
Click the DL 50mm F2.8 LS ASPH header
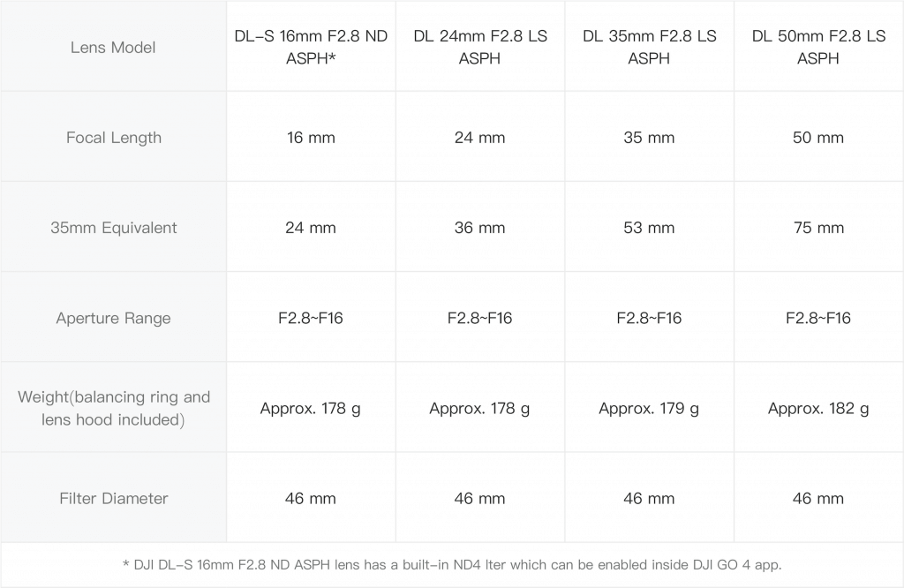coord(818,48)
